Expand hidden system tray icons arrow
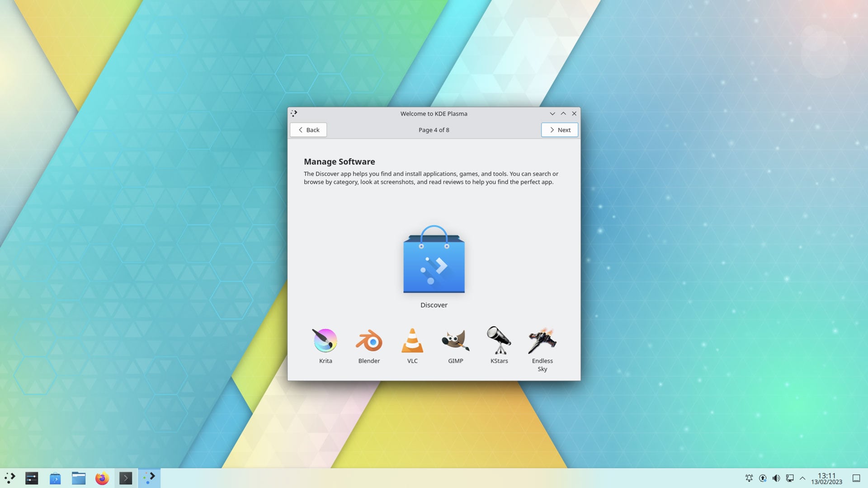This screenshot has width=868, height=488. click(x=802, y=478)
